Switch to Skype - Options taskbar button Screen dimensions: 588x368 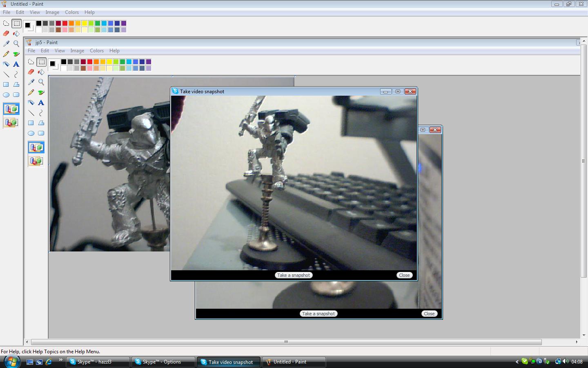pos(162,362)
